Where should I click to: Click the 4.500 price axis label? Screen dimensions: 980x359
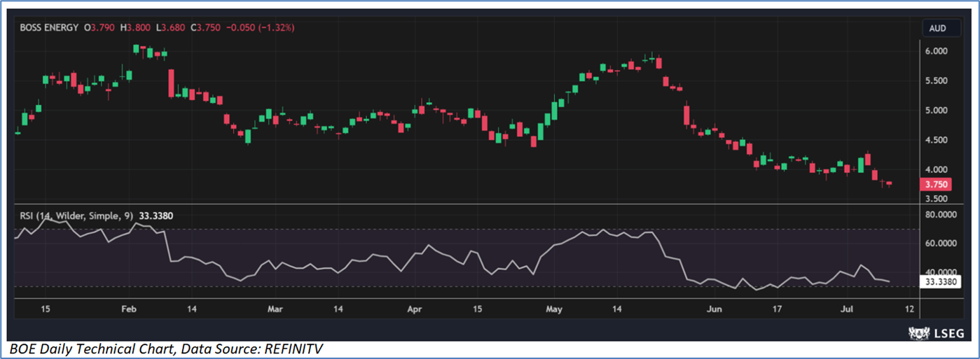(x=937, y=140)
